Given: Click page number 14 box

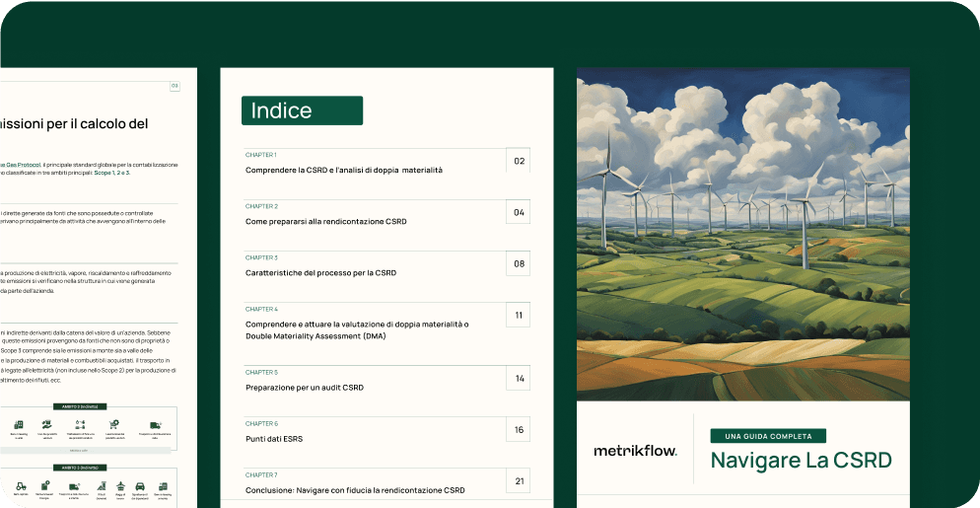Looking at the screenshot, I should 519,378.
